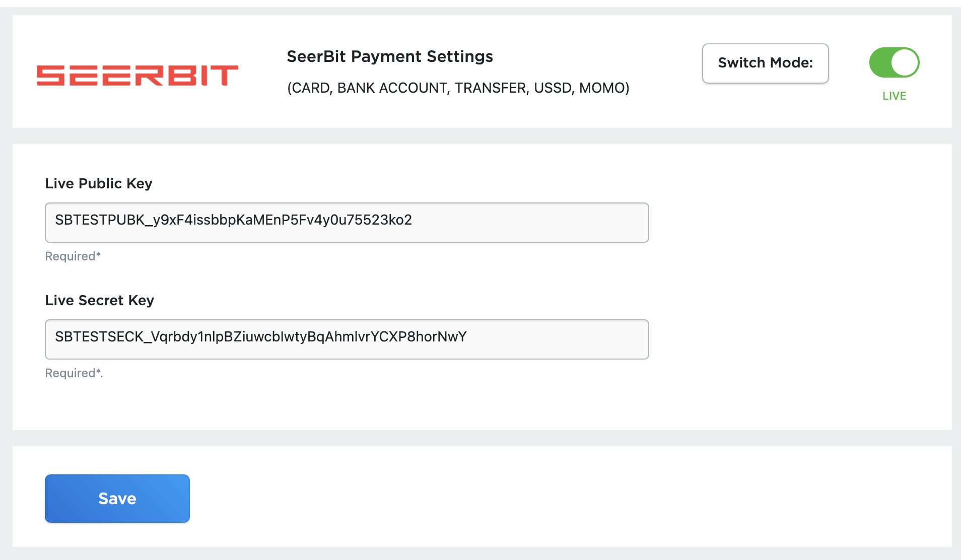Screen dimensions: 961x560
Task: Click the Required* hint under secret key
Action: 74,373
